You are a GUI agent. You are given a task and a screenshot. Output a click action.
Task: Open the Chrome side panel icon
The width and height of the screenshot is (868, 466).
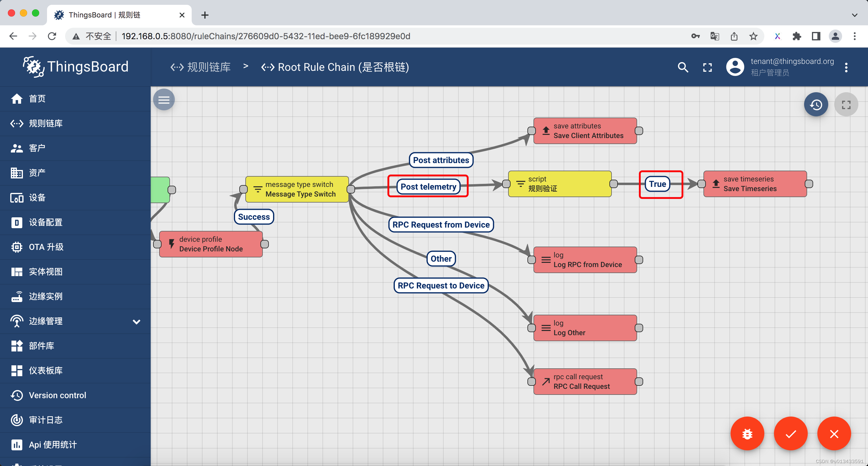pyautogui.click(x=816, y=36)
